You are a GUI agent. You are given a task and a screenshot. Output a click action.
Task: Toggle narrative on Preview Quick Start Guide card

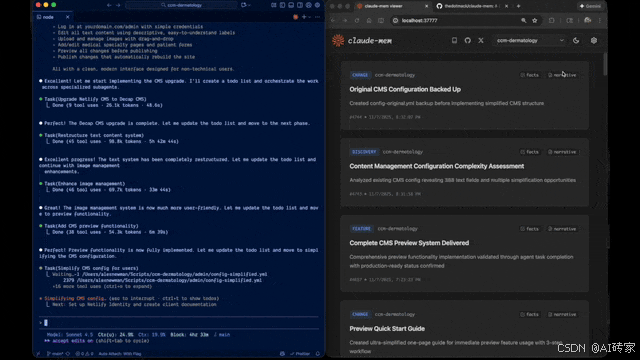[562, 314]
